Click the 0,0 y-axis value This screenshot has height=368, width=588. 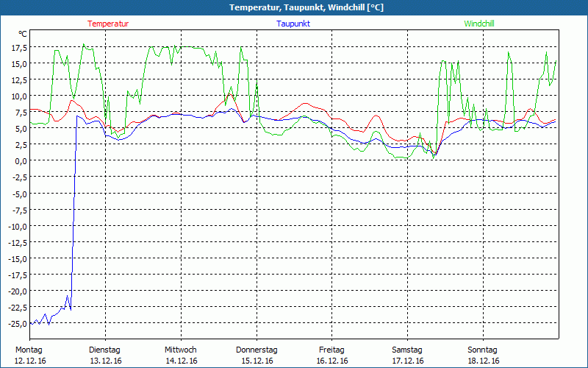click(x=21, y=161)
